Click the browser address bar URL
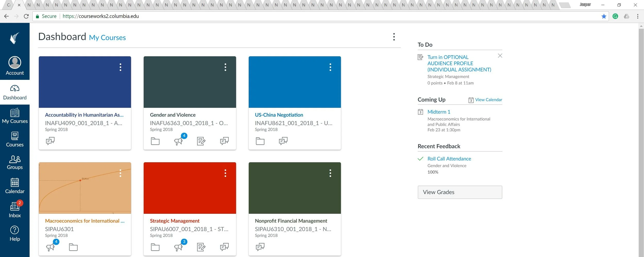 coord(101,16)
